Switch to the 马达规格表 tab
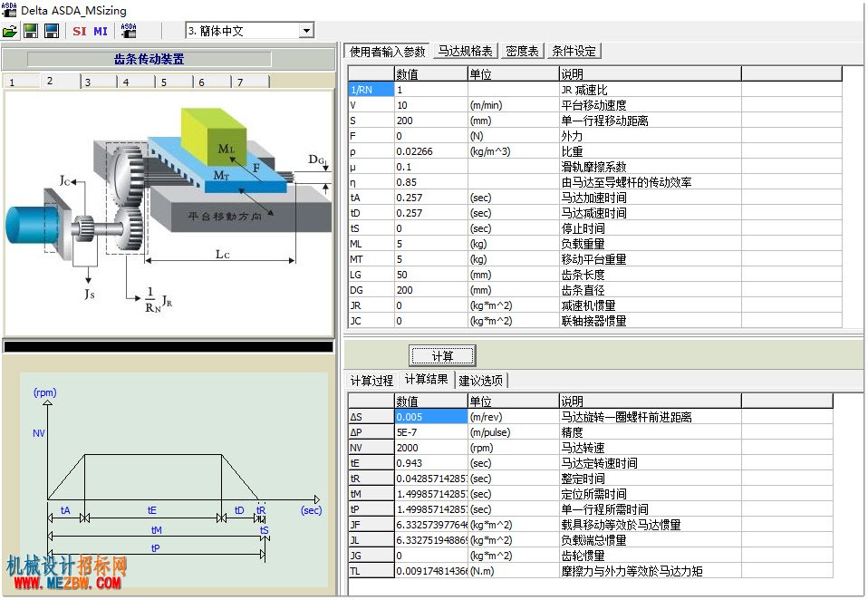 [465, 51]
